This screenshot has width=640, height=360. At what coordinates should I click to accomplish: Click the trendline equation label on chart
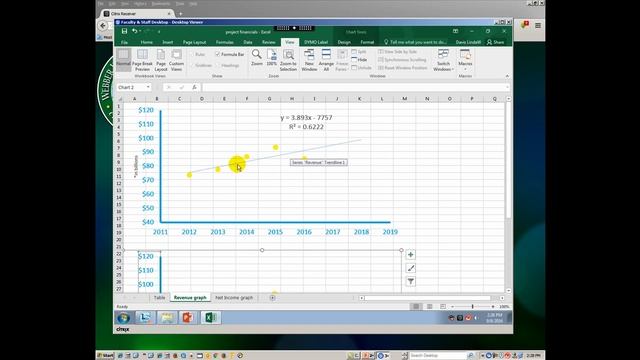tap(306, 122)
